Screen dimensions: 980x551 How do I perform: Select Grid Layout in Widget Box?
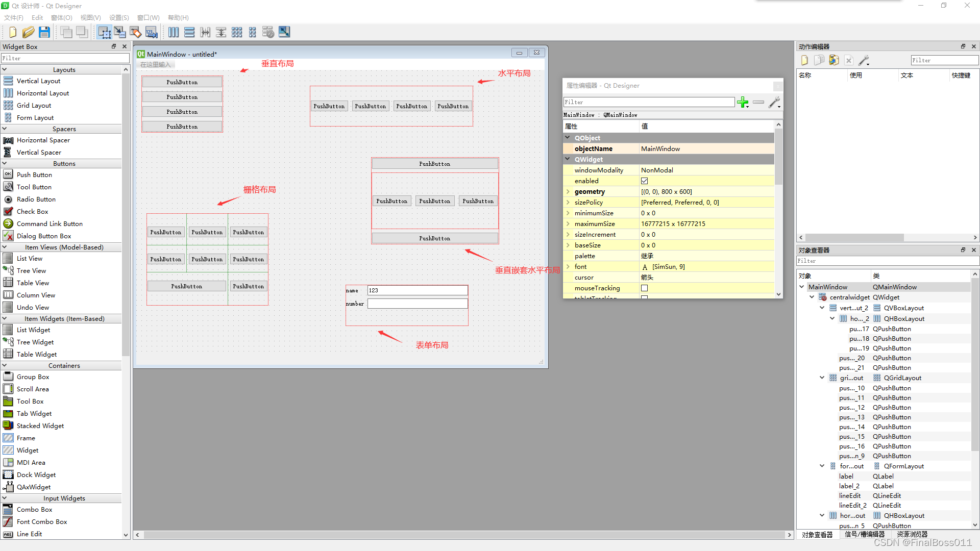click(34, 105)
